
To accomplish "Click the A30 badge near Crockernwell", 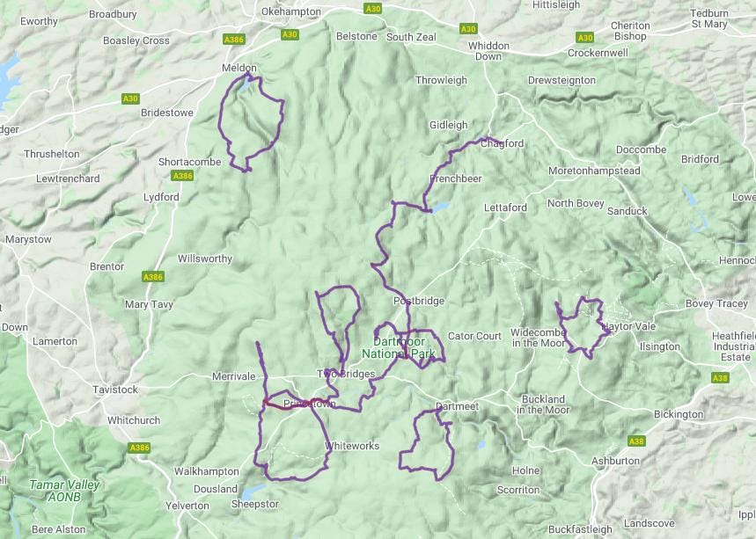I will [585, 38].
